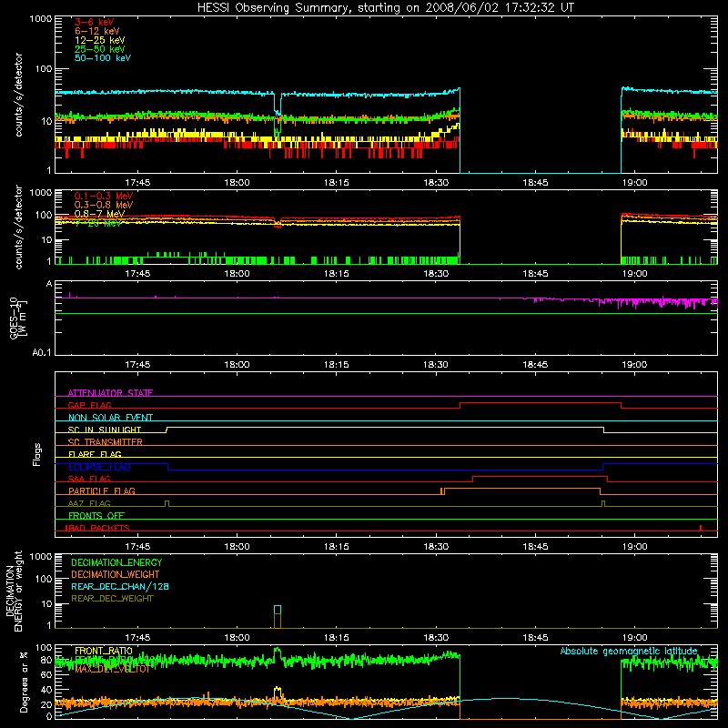
Task: Click the SC_TRANSMITTER flag label
Action: coord(105,441)
